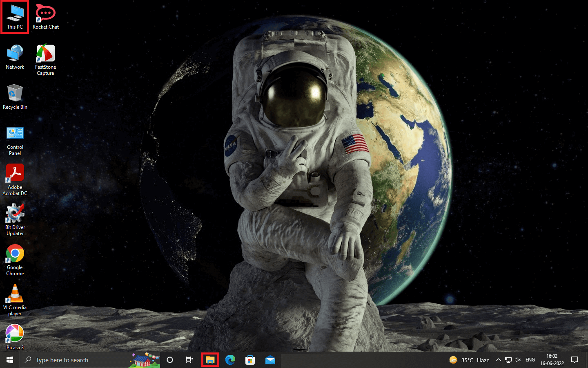
Task: Open File Explorer from the taskbar
Action: tap(210, 360)
